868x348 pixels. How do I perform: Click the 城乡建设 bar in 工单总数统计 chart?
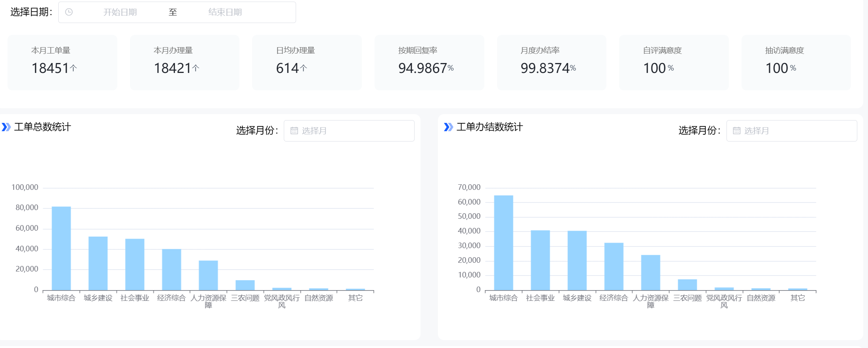98,264
